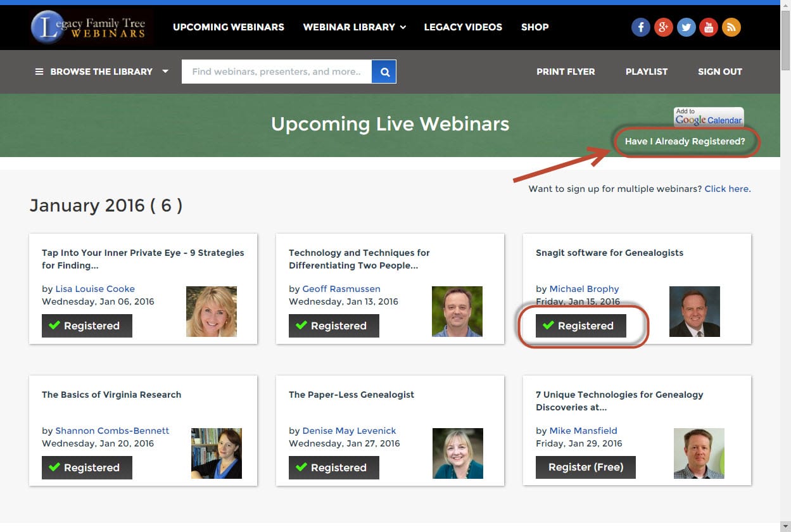Open presenter link Geoff Rasmussen

pyautogui.click(x=341, y=289)
